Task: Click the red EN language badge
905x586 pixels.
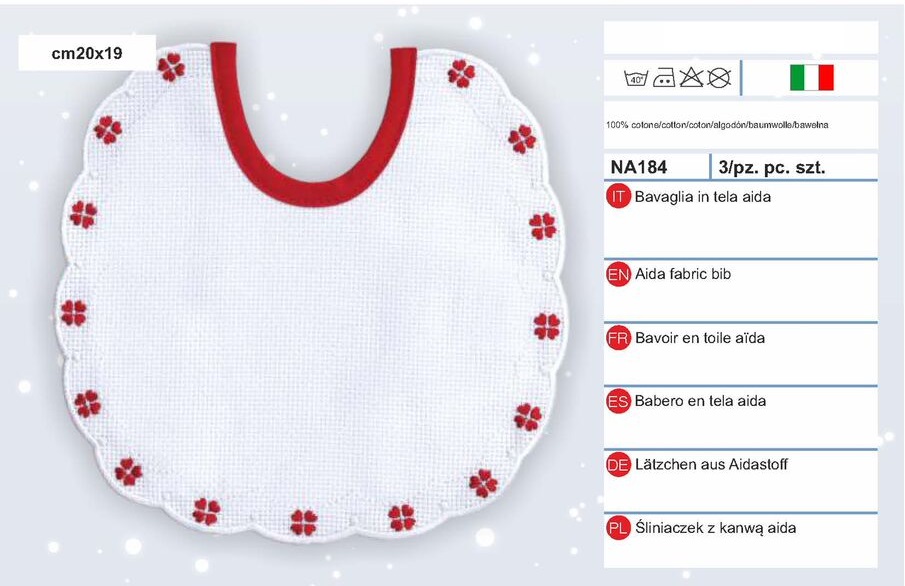Action: pos(618,274)
